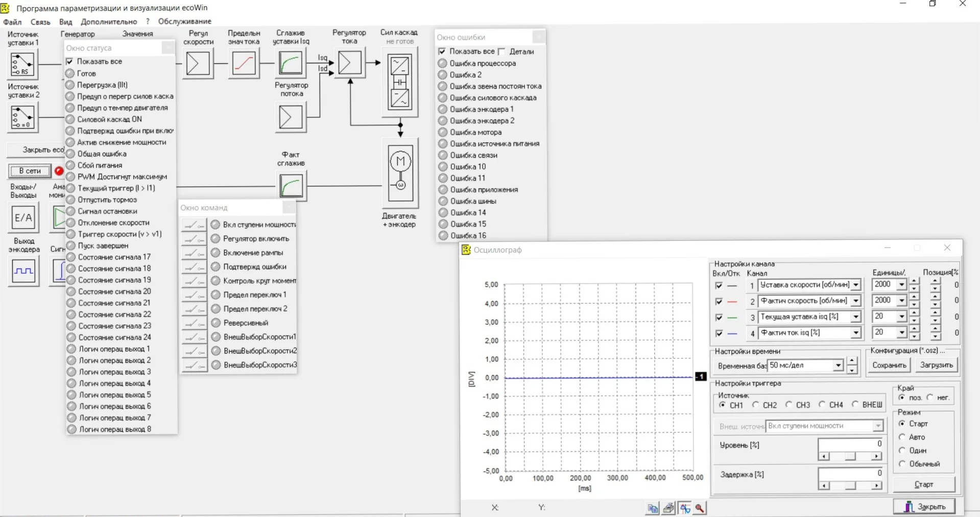The height and width of the screenshot is (517, 980).
Task: Click the Isq setpoint smoothing block
Action: point(291,64)
